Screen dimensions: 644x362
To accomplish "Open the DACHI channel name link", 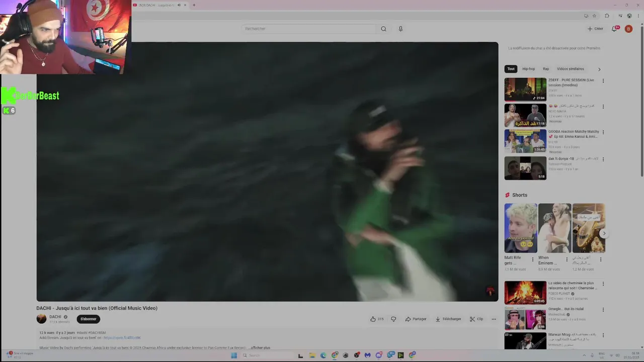I will click(55, 317).
